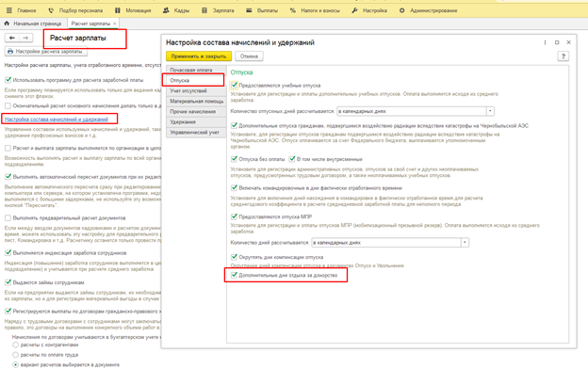Select the Материальная помощь section
588x368 pixels.
point(196,101)
